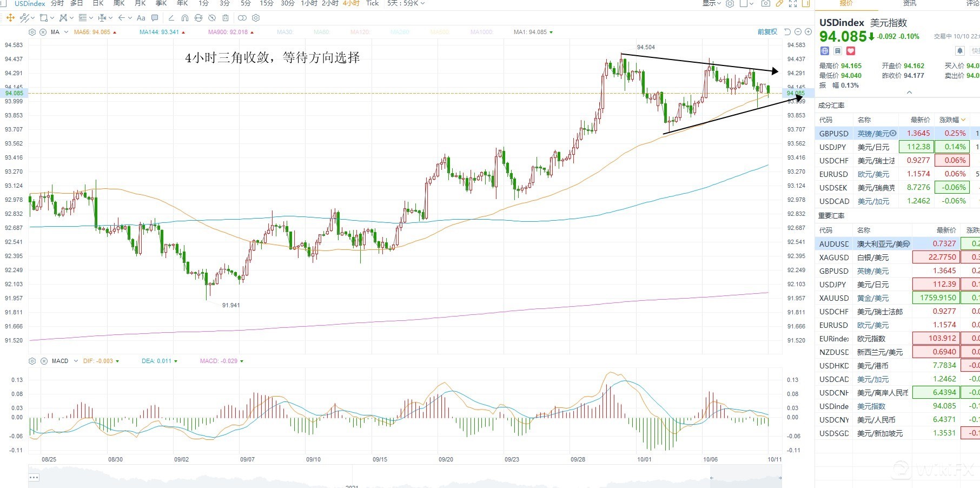Switch to the 日K timeframe
Viewport: 980px width, 488px height.
[x=98, y=3]
